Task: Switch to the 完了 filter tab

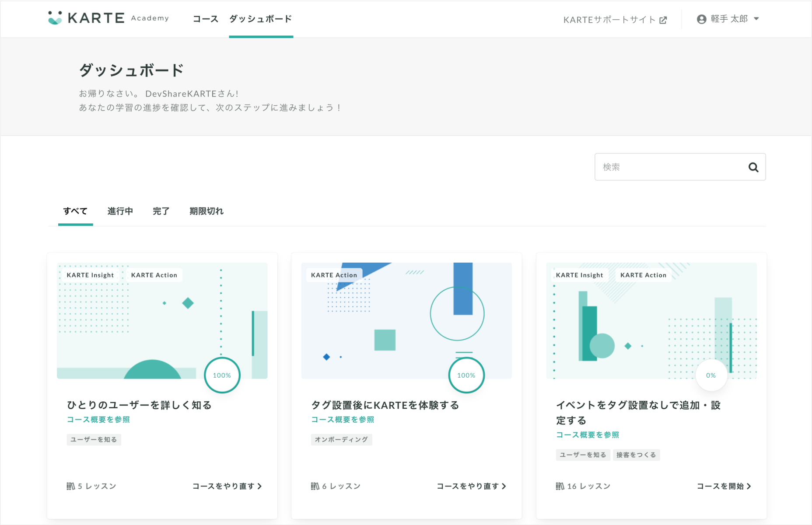Action: (161, 211)
